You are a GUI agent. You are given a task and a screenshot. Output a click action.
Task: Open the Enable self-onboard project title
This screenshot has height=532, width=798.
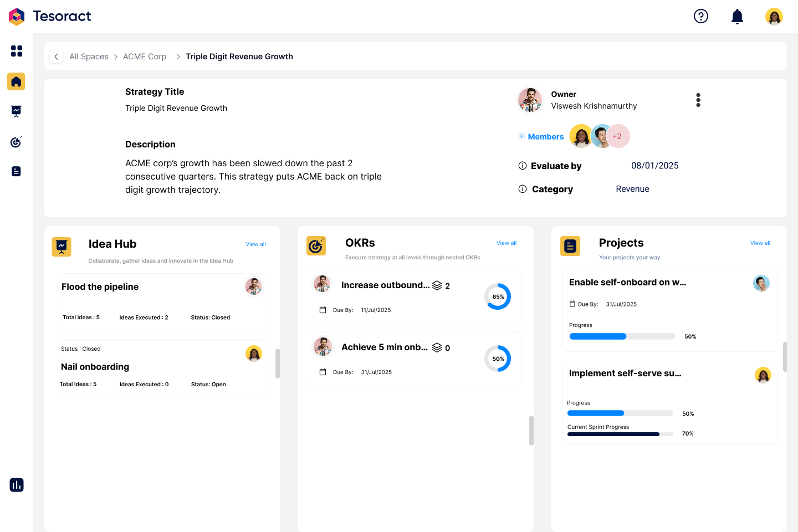point(628,282)
